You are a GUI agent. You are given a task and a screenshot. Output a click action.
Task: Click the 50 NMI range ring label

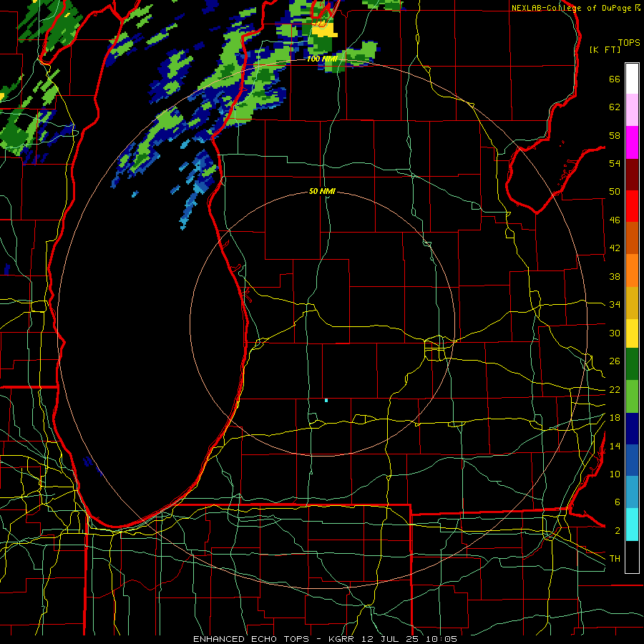pyautogui.click(x=322, y=191)
